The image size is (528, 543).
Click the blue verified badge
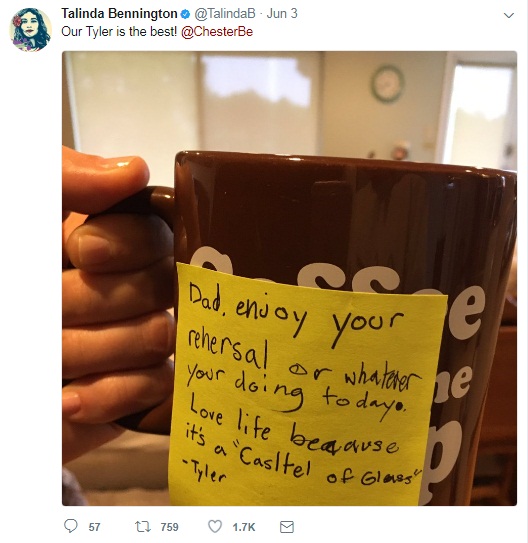tap(185, 14)
